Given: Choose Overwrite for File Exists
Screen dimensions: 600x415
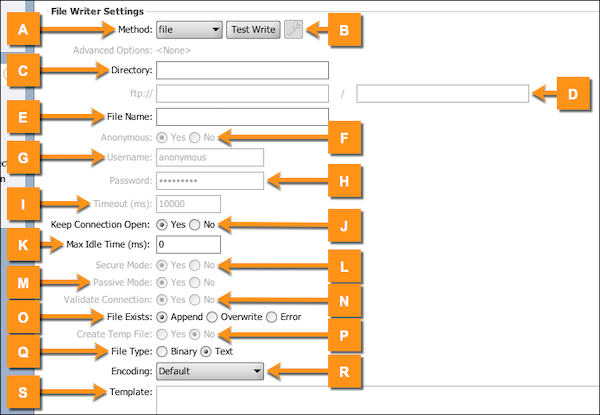Looking at the screenshot, I should pyautogui.click(x=211, y=317).
